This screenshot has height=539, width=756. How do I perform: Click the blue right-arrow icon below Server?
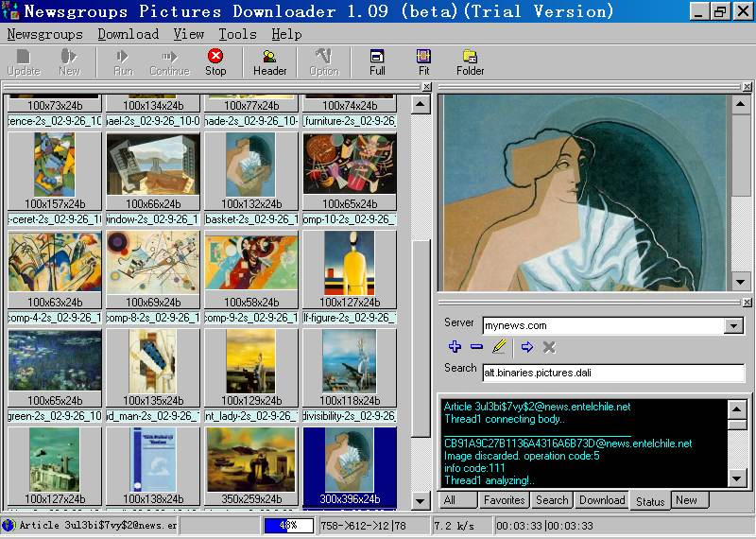coord(527,347)
